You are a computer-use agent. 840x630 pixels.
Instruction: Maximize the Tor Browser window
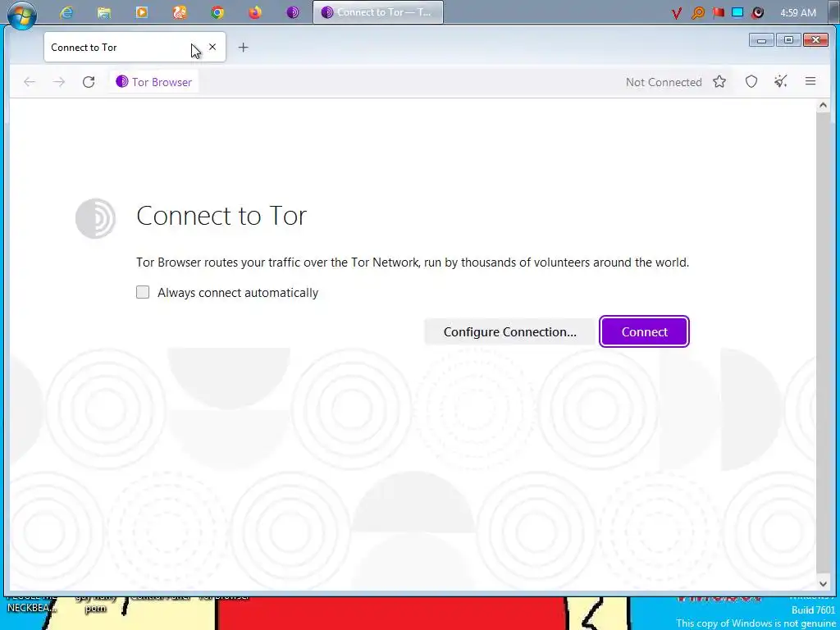click(x=788, y=39)
